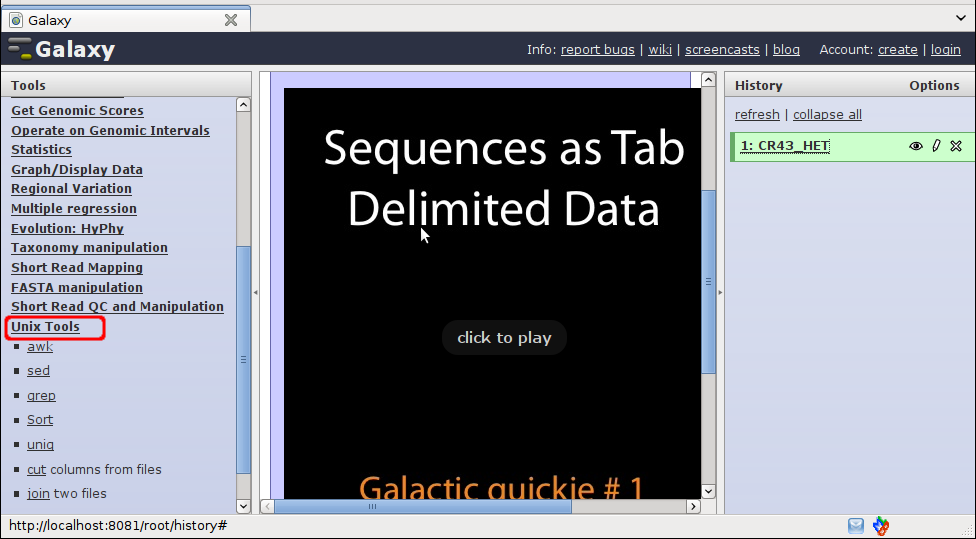Expand Regional Variation section
The width and height of the screenshot is (976, 539).
click(x=72, y=189)
